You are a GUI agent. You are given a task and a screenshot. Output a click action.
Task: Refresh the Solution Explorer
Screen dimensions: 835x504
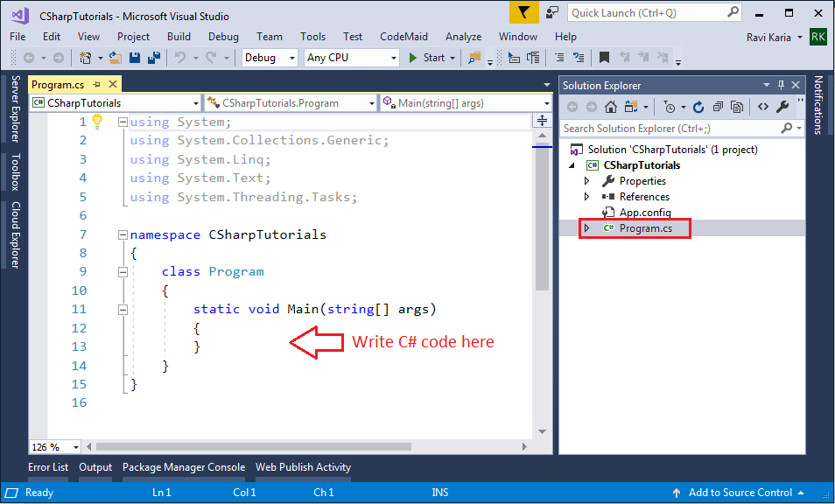698,105
